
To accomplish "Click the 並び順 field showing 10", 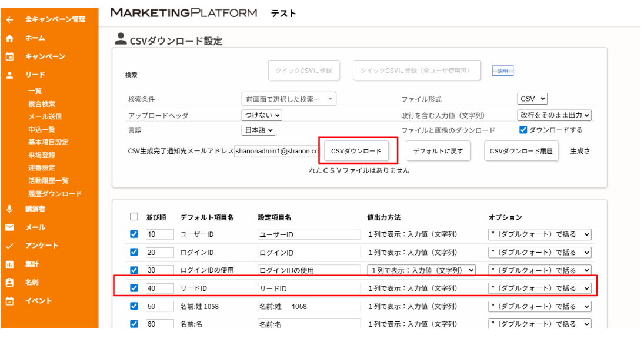I will pyautogui.click(x=160, y=234).
